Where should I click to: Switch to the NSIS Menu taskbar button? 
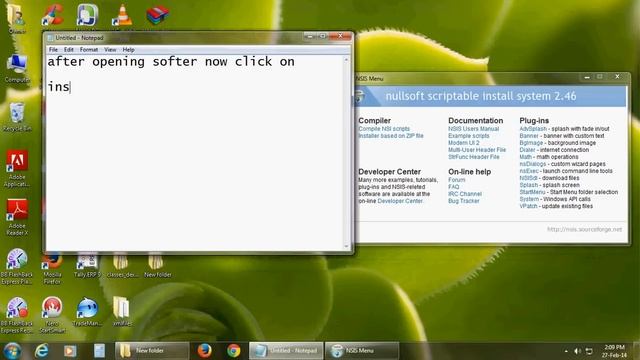click(x=362, y=351)
